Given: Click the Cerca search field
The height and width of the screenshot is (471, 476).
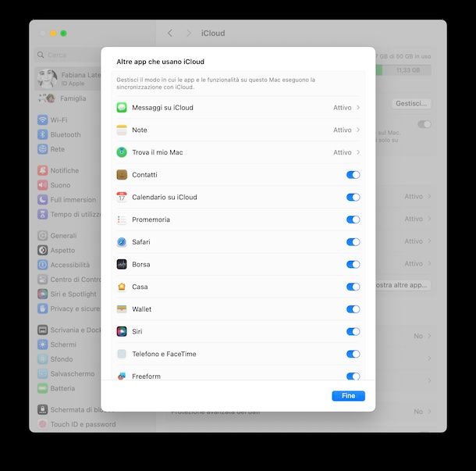Looking at the screenshot, I should click(69, 55).
